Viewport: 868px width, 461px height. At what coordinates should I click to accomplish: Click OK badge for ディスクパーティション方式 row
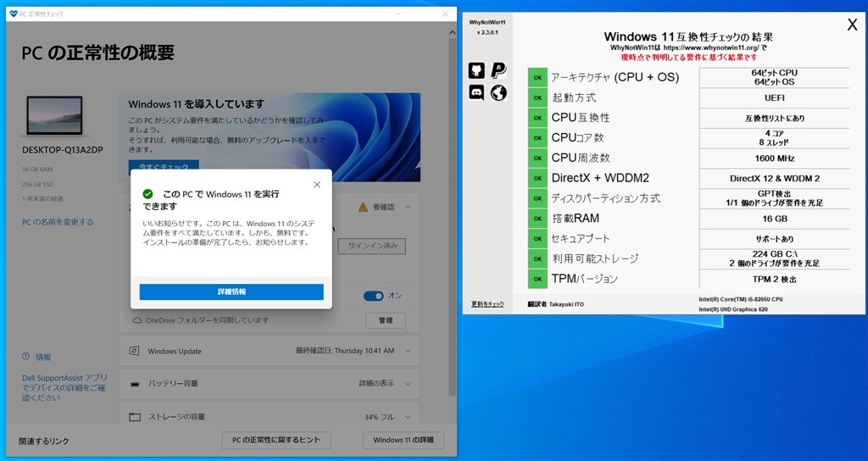537,198
